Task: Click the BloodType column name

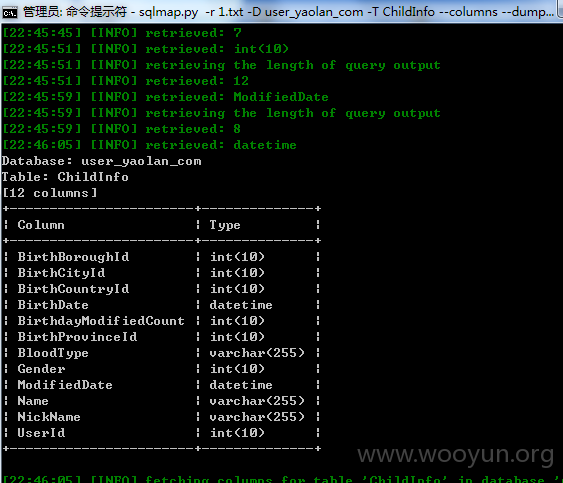Action: pos(53,353)
